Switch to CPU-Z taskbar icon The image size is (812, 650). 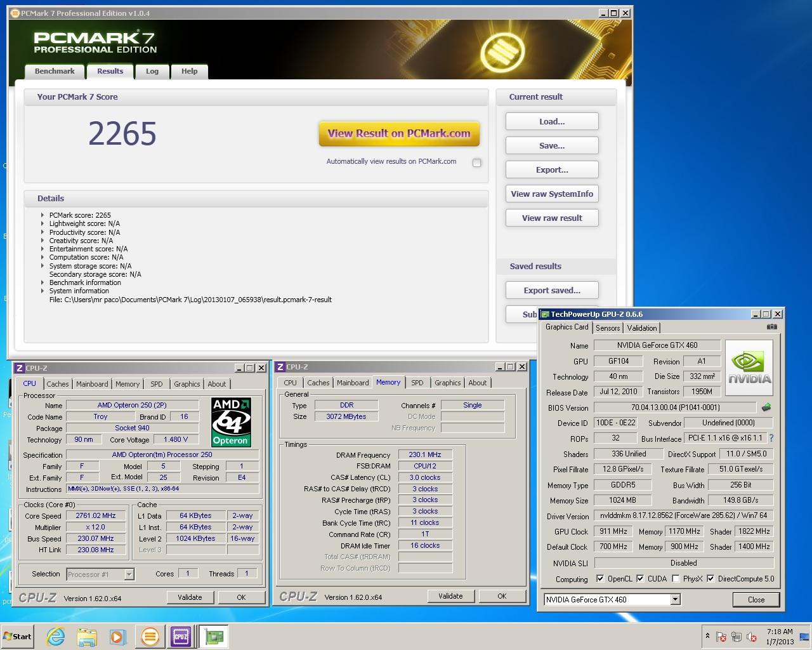coord(181,637)
